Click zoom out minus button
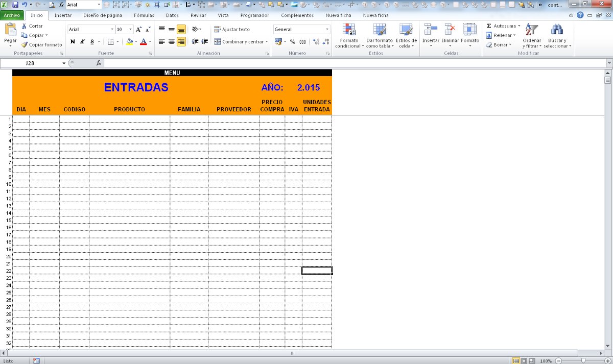 pyautogui.click(x=558, y=361)
